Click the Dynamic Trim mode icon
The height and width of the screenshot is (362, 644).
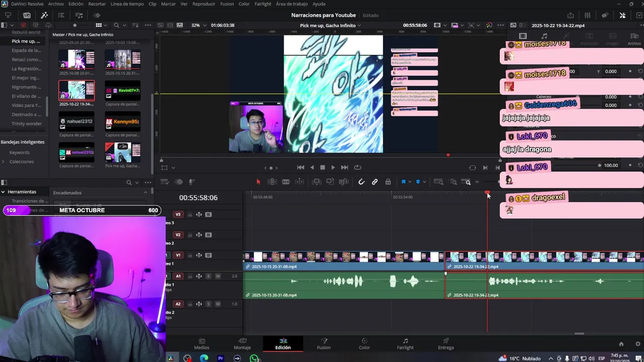(x=299, y=182)
